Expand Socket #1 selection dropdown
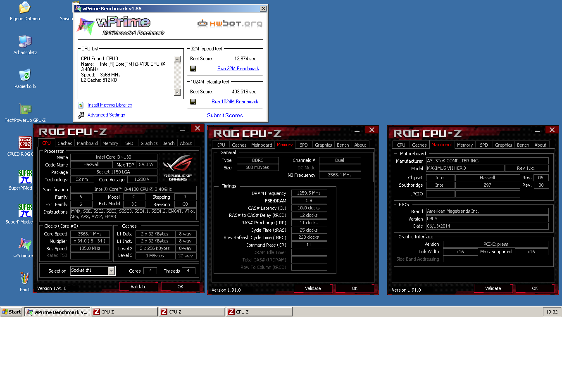The height and width of the screenshot is (392, 562). (111, 271)
